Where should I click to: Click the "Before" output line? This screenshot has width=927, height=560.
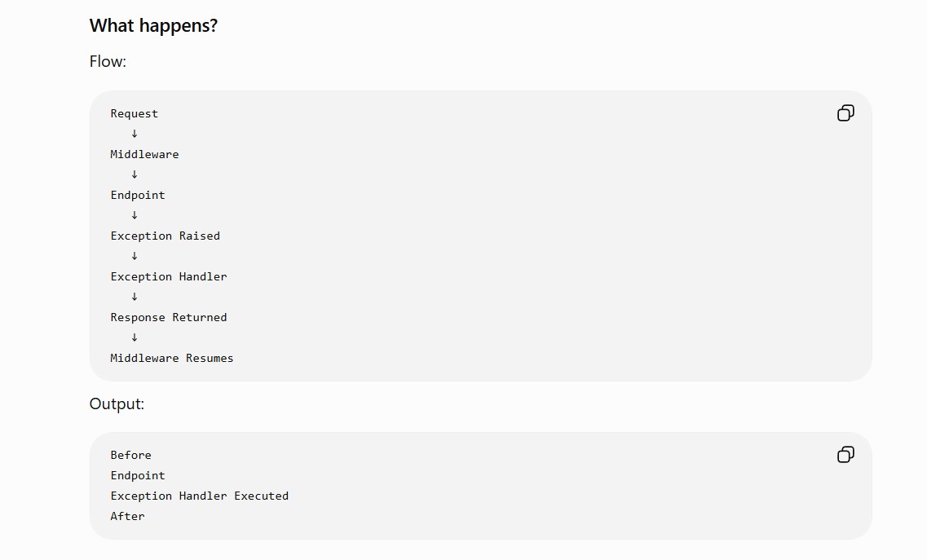pyautogui.click(x=130, y=456)
